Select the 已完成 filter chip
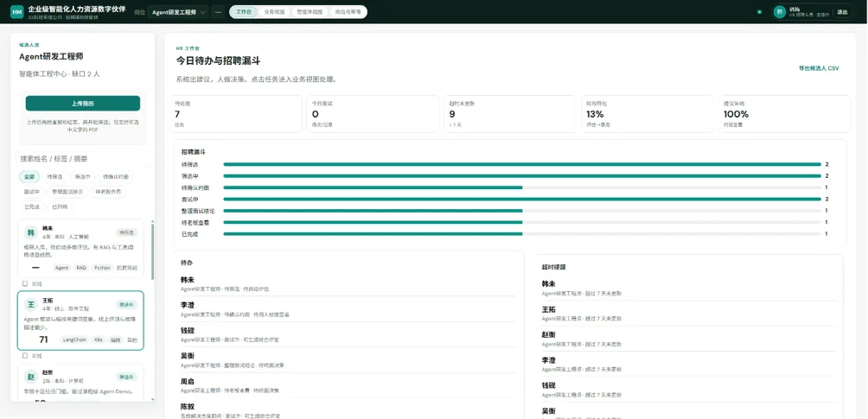Screen dimensions: 868x419 31,206
